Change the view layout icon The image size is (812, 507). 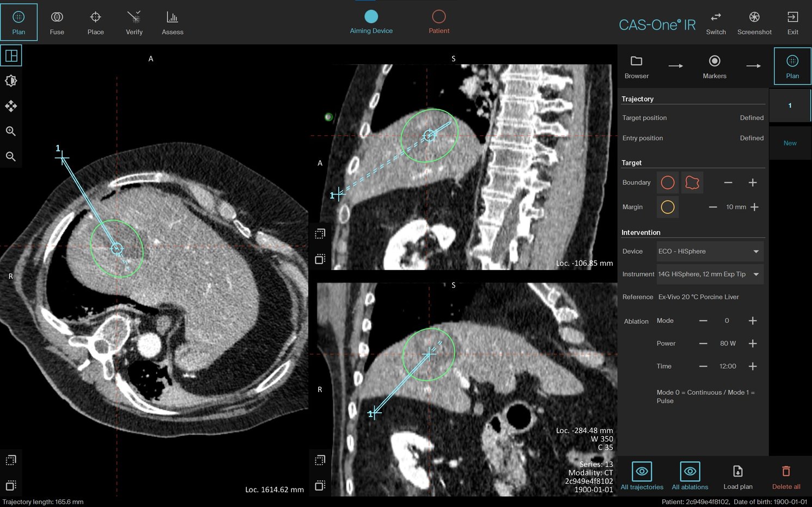(x=11, y=56)
